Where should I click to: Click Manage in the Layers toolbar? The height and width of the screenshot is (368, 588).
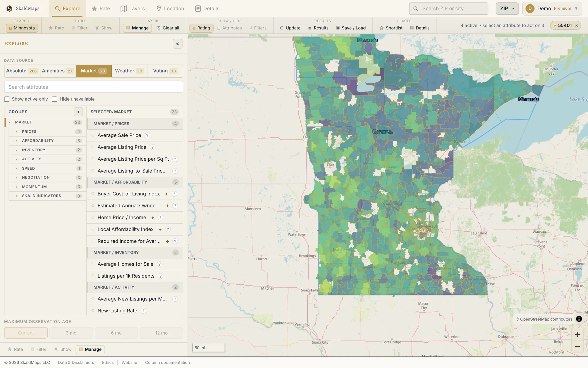point(137,28)
